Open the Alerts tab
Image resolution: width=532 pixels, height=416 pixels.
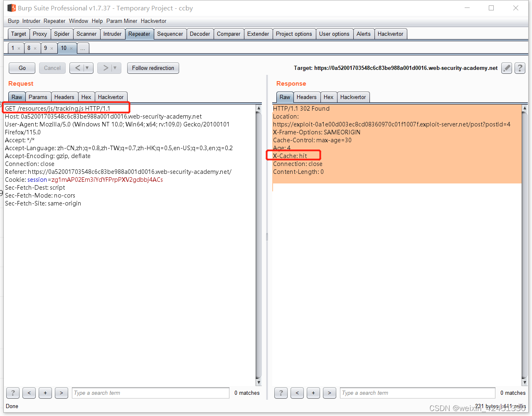click(x=363, y=34)
